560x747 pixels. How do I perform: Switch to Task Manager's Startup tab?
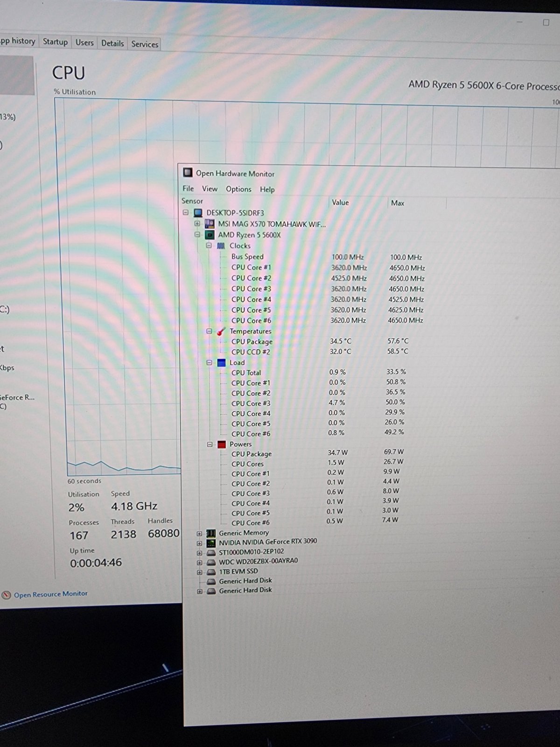coord(55,42)
